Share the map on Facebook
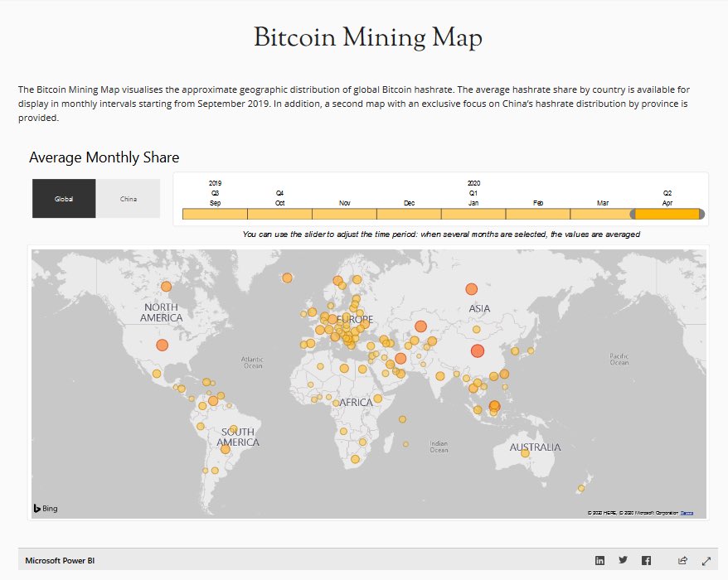Image resolution: width=728 pixels, height=580 pixels. pyautogui.click(x=645, y=560)
